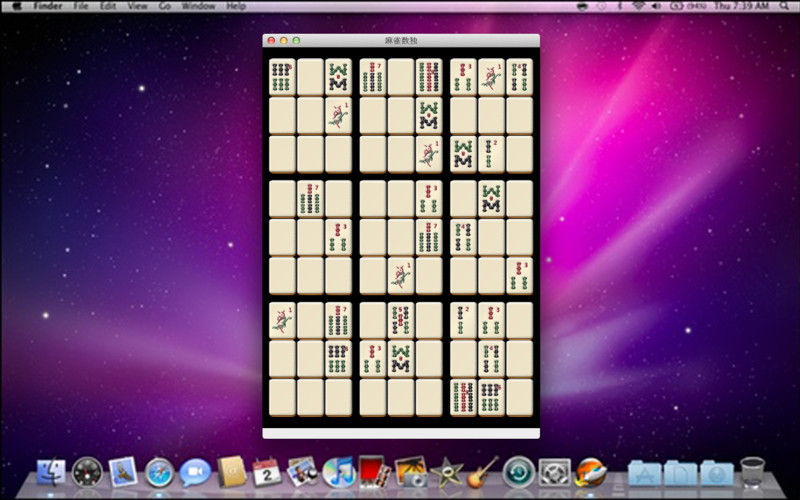Pick the 4-bamboo tile in the middle-right block

click(463, 237)
